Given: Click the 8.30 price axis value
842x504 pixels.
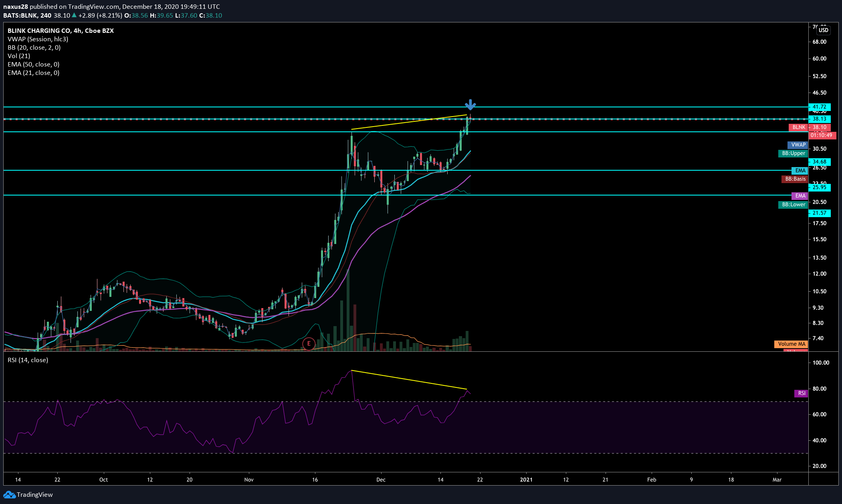Looking at the screenshot, I should click(x=818, y=323).
